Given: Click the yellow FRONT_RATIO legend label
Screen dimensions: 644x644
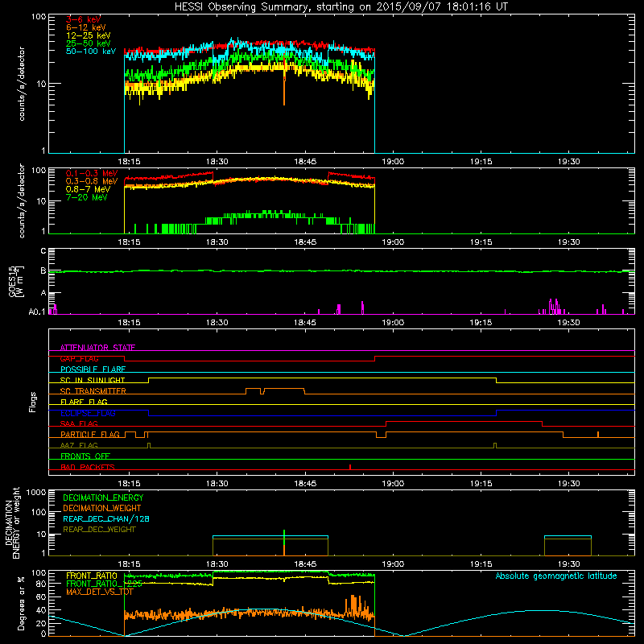Looking at the screenshot, I should tap(92, 576).
